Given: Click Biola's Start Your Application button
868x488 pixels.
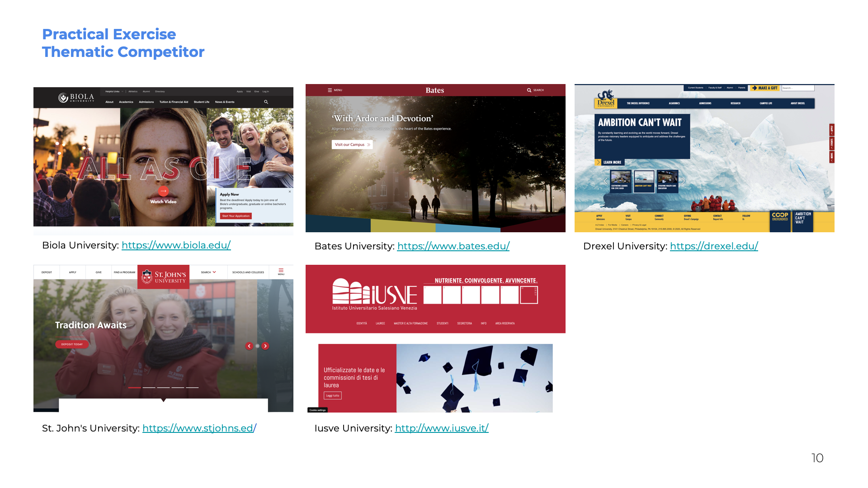Looking at the screenshot, I should 236,216.
